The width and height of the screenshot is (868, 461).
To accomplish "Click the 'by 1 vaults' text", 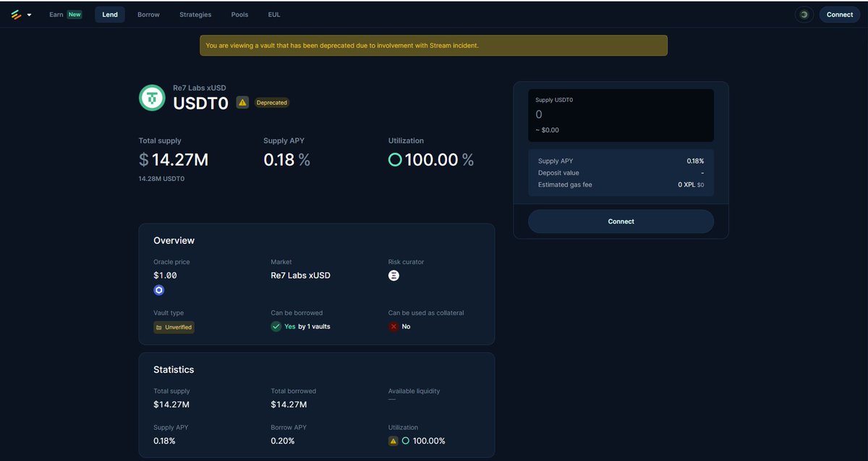I will [314, 326].
